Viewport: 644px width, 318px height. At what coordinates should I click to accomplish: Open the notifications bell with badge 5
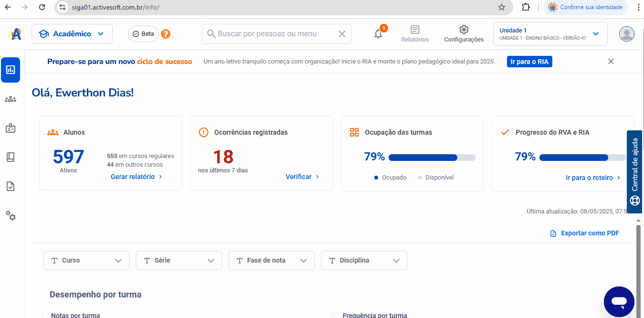click(378, 34)
